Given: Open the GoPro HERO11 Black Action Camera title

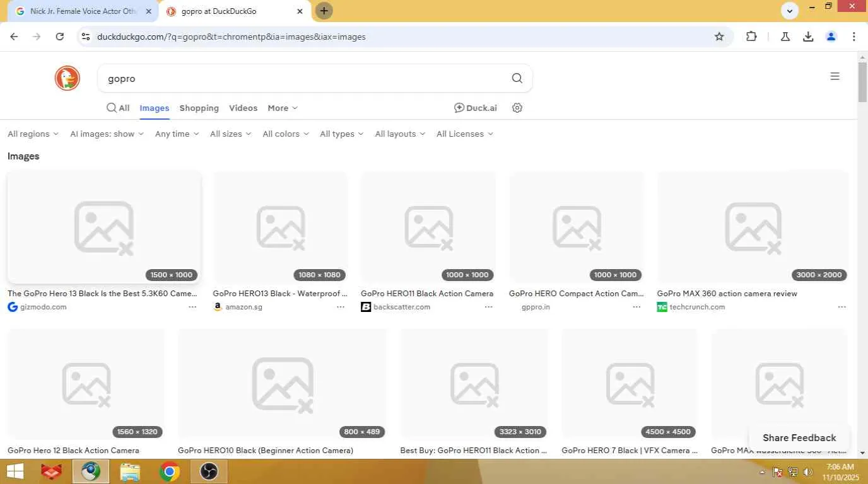Looking at the screenshot, I should [427, 294].
